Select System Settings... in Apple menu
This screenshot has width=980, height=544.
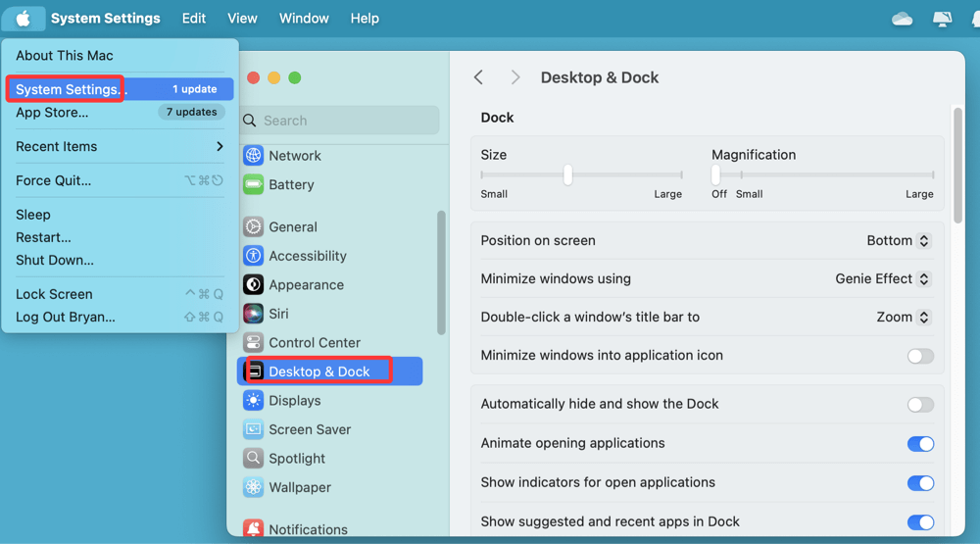click(x=120, y=89)
